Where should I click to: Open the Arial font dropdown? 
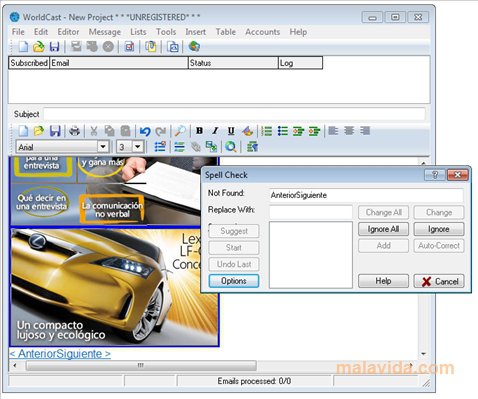point(103,147)
